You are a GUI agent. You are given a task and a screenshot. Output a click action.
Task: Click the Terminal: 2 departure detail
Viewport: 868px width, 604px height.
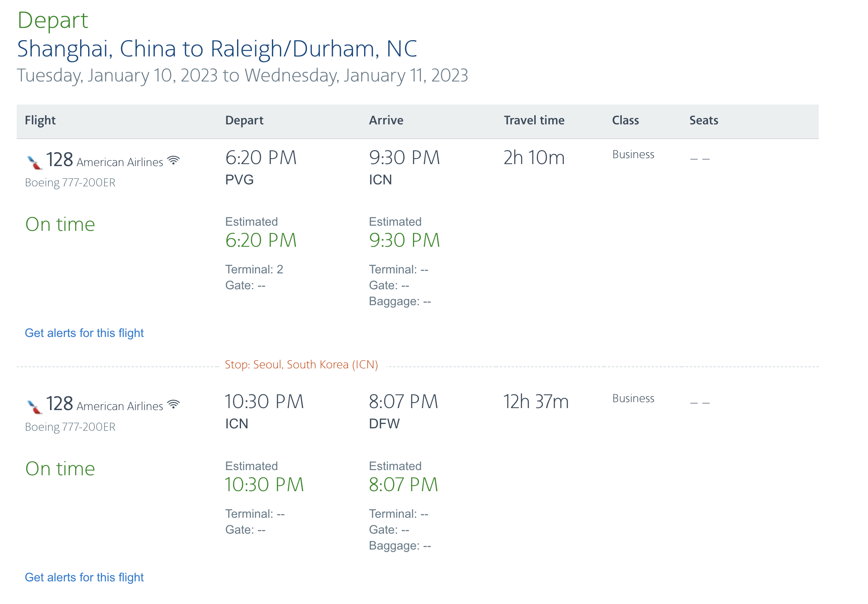click(x=254, y=269)
